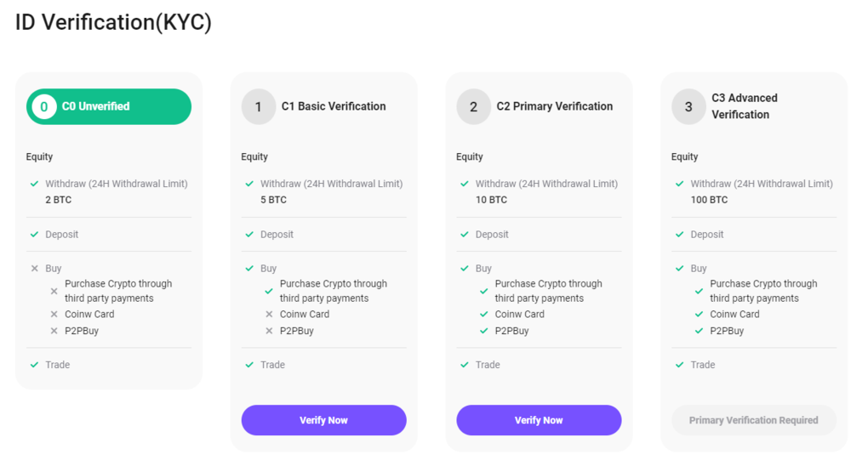Click checkmark beside P2PBuy in C2 card
The width and height of the screenshot is (868, 466).
tap(484, 331)
